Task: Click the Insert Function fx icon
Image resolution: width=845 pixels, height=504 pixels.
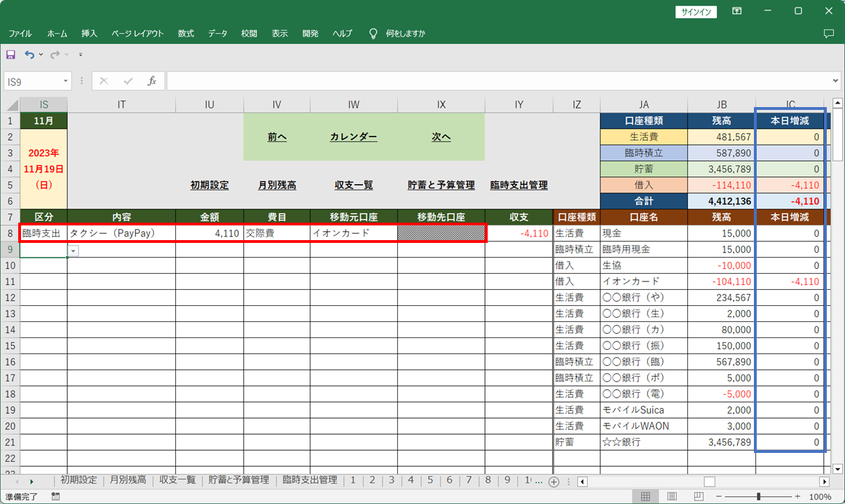Action: (151, 81)
